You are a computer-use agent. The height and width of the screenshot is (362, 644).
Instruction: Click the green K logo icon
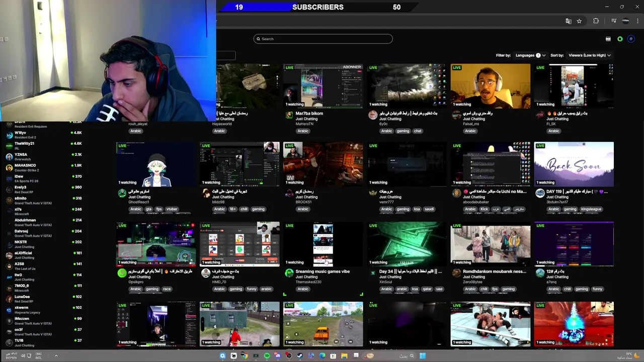[x=620, y=39]
